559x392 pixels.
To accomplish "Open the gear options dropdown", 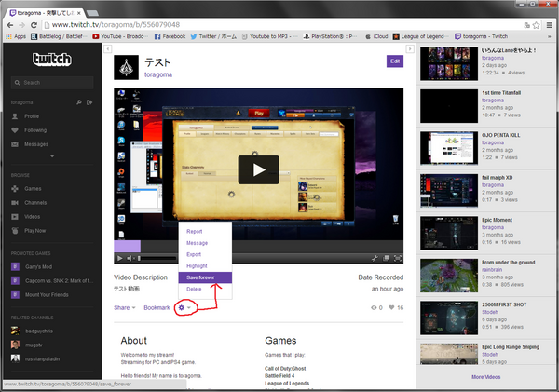I will pyautogui.click(x=184, y=307).
